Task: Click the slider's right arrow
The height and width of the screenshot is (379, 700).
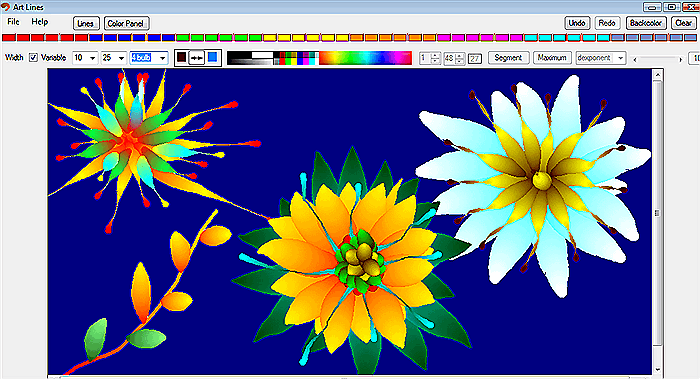Action: pyautogui.click(x=681, y=59)
